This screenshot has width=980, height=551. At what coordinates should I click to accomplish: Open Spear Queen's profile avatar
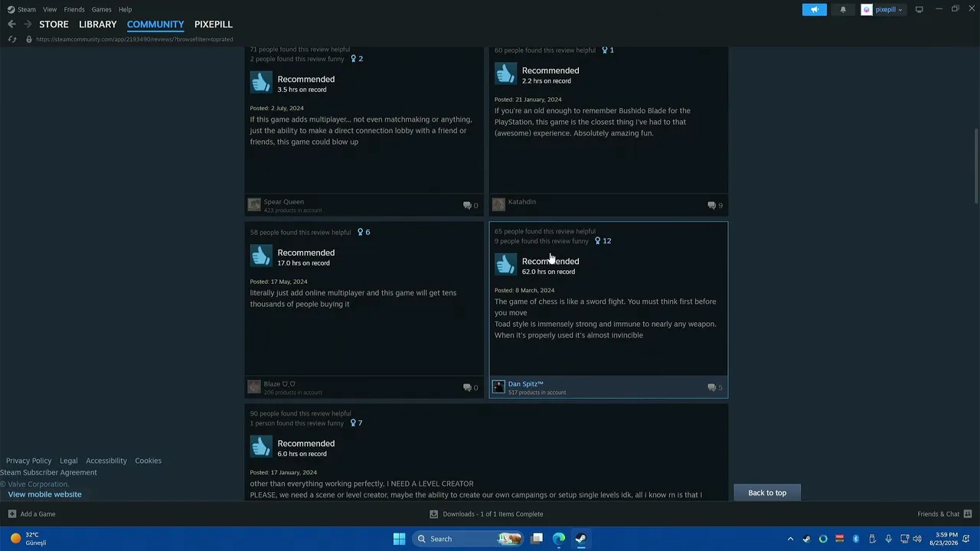pos(254,205)
